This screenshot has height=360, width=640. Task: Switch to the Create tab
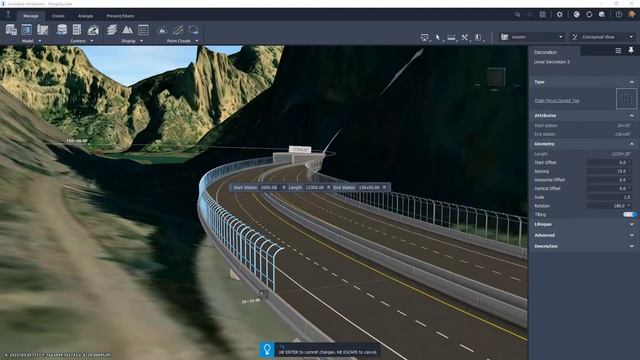[58, 16]
